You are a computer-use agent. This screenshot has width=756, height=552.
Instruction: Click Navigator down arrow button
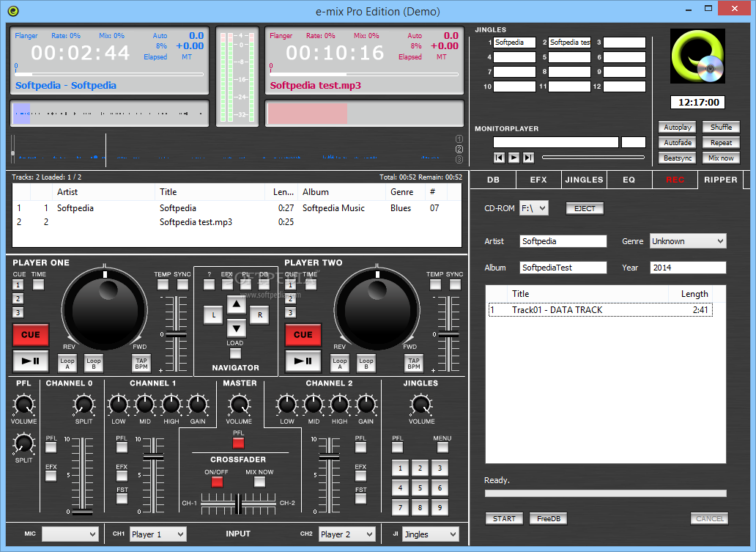click(x=236, y=329)
